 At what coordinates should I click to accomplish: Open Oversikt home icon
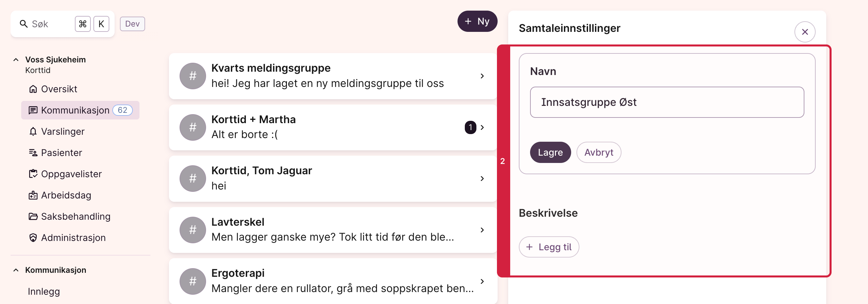tap(33, 89)
